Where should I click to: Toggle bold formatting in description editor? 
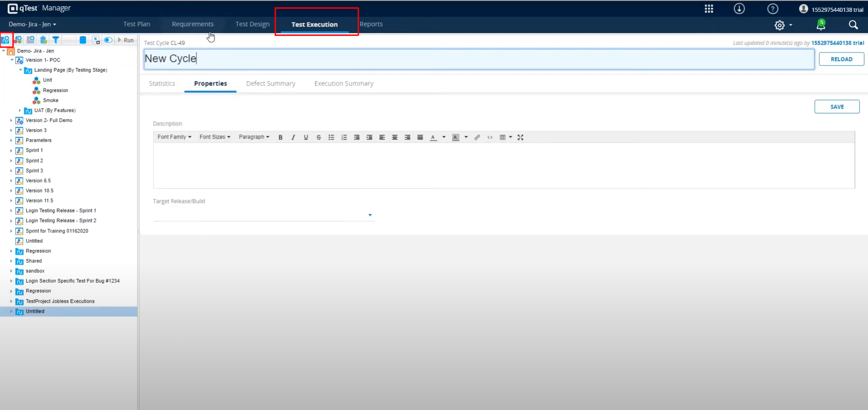[281, 137]
